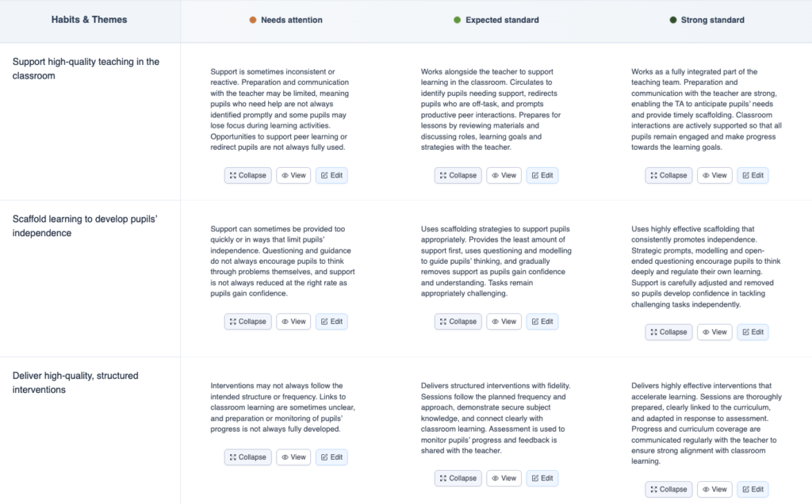812x504 pixels.
Task: Edit Needs attention text for structured interventions
Action: click(x=331, y=457)
